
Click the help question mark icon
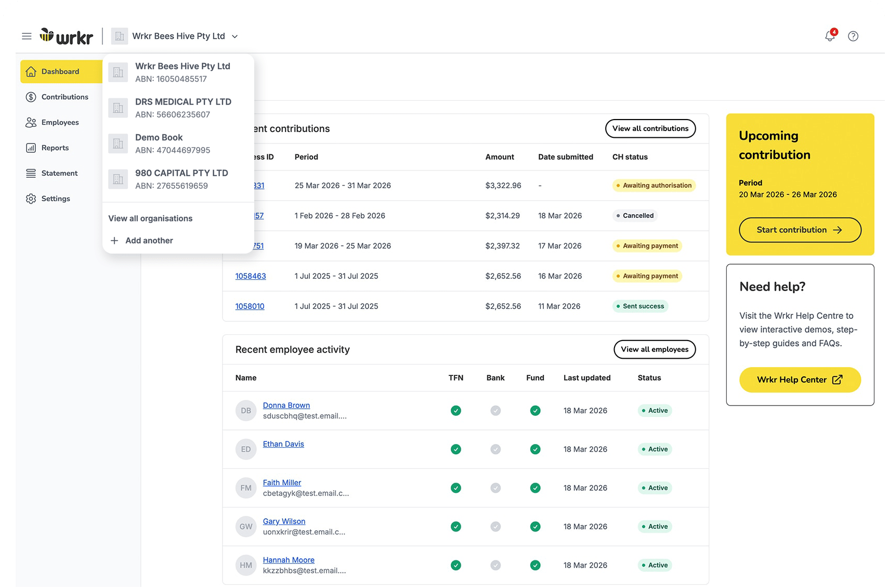click(853, 36)
